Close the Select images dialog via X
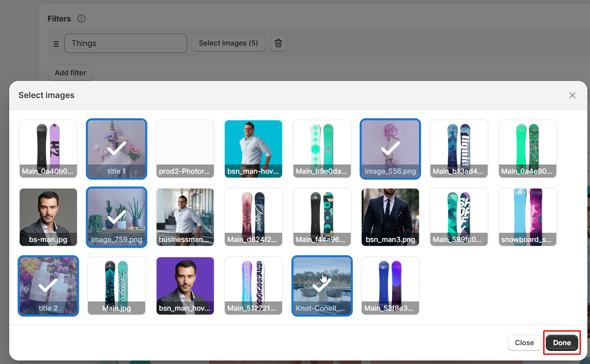Viewport: 590px width, 364px height. [x=572, y=95]
